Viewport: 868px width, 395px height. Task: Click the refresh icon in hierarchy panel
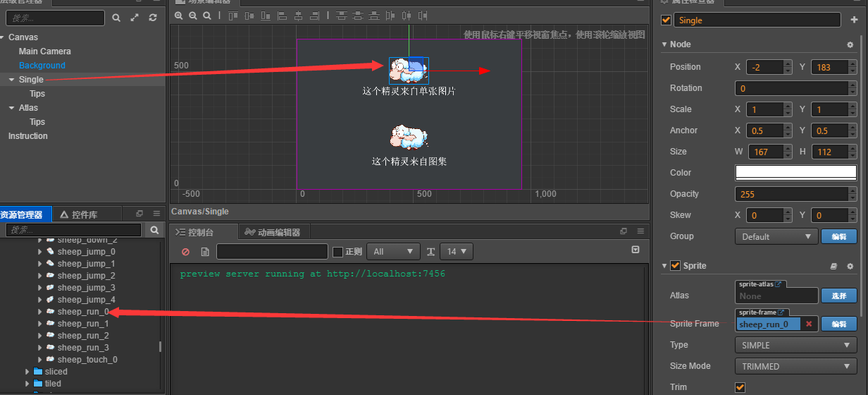click(x=153, y=18)
